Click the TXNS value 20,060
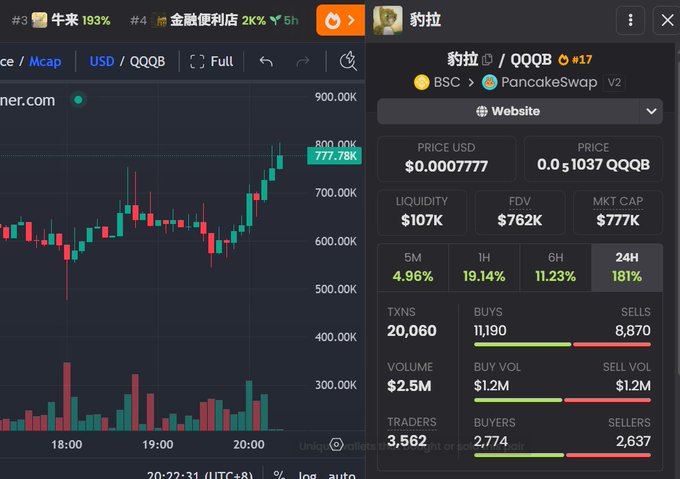 412,331
